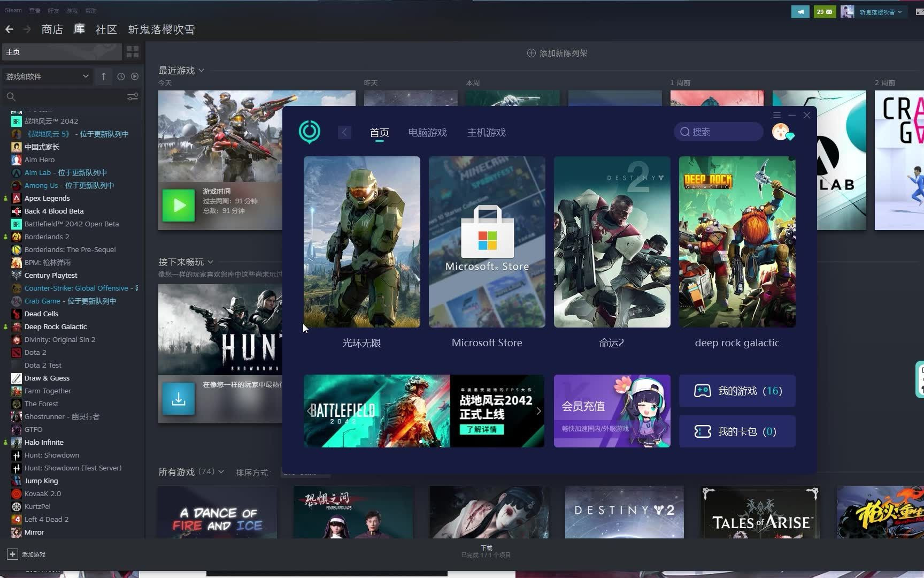Open the 斩鬼落樱吹雪 profile tab
This screenshot has height=578, width=924.
coord(161,29)
